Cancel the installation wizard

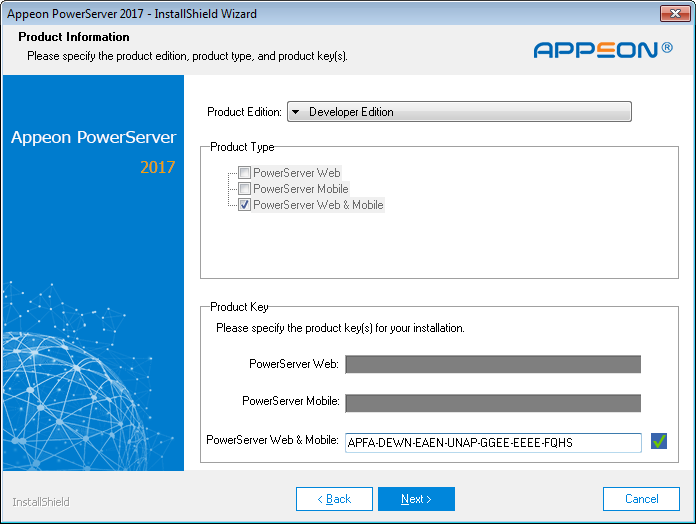click(x=641, y=499)
